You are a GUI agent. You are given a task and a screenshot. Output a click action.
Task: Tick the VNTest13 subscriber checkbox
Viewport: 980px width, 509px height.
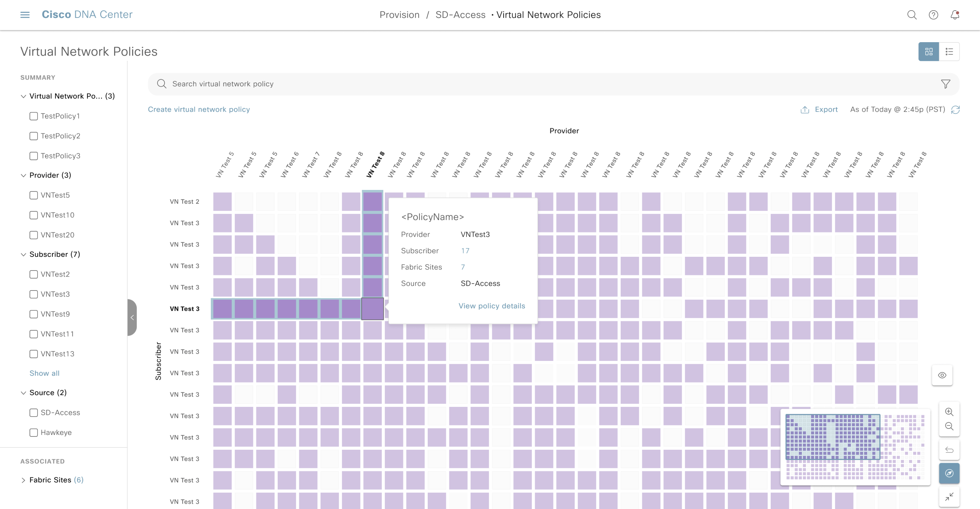pyautogui.click(x=33, y=353)
